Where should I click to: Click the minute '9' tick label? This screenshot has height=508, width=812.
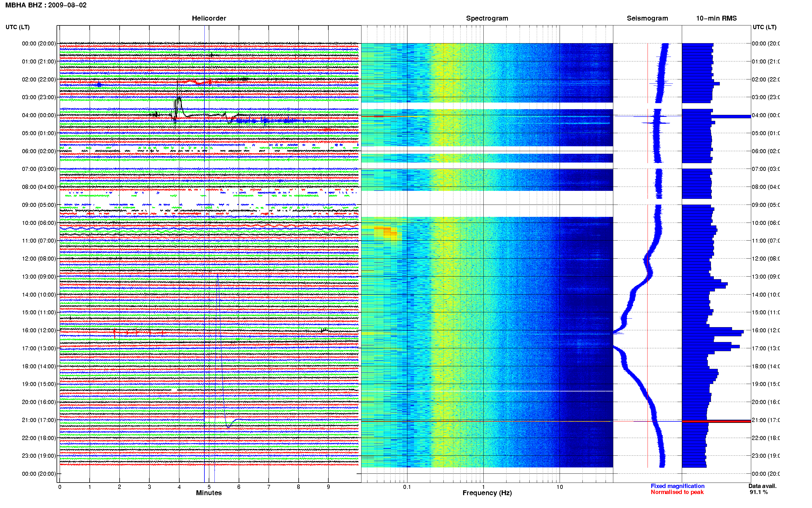(328, 487)
